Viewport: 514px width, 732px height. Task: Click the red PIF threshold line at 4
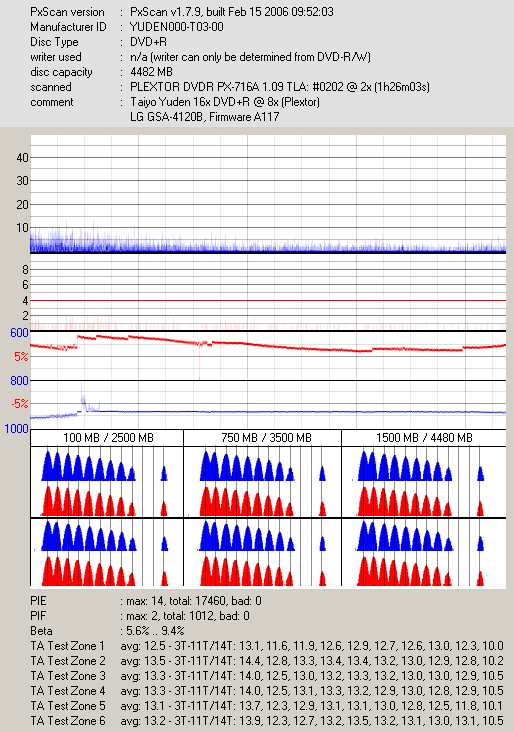click(268, 300)
